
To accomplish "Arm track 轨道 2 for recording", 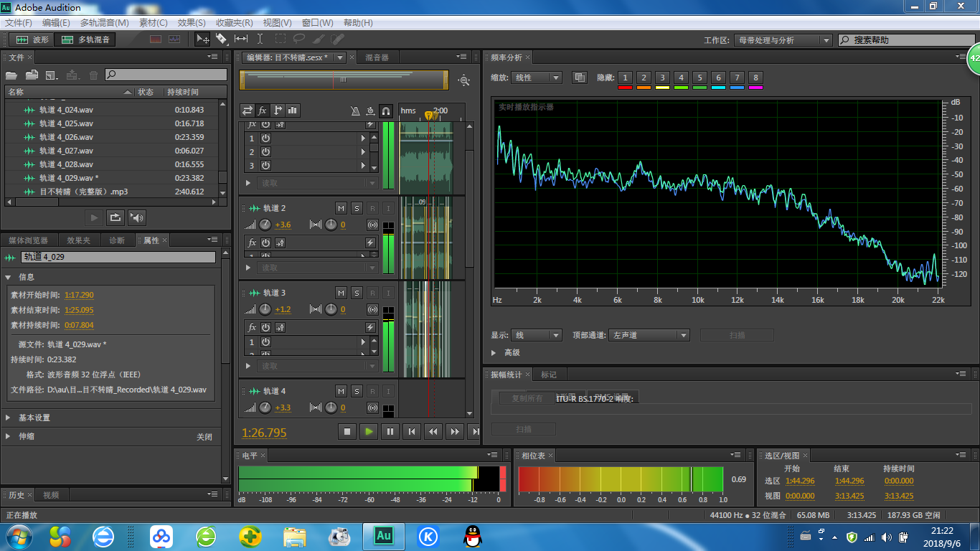I will [x=372, y=208].
